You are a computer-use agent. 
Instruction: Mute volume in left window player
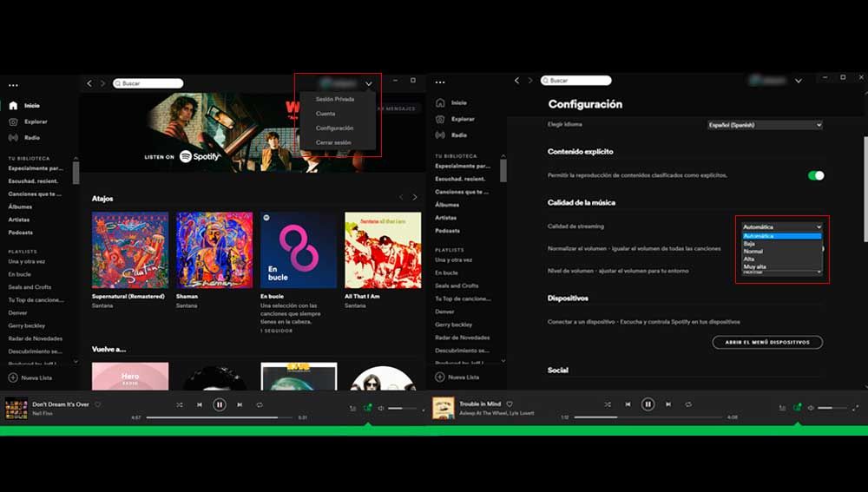click(381, 409)
